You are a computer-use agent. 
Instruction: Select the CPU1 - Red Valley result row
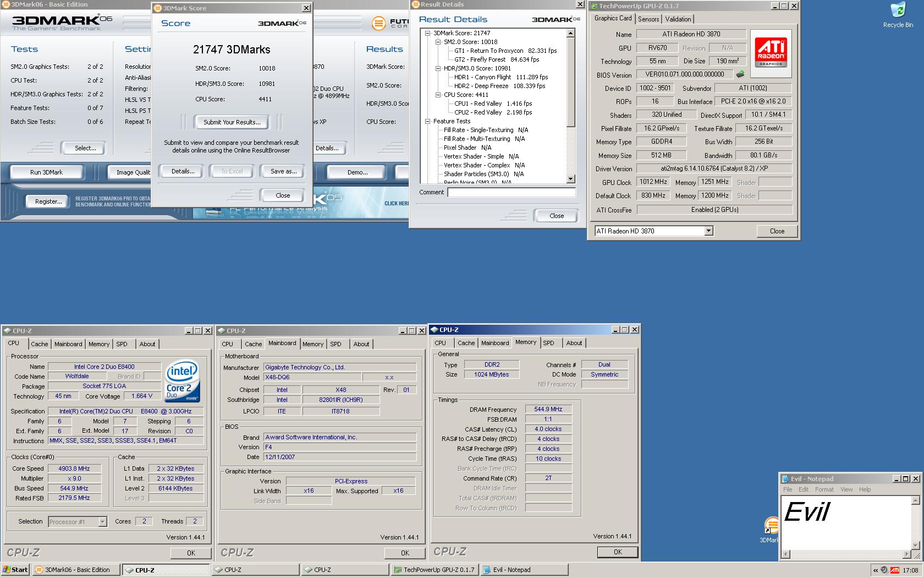[x=493, y=103]
